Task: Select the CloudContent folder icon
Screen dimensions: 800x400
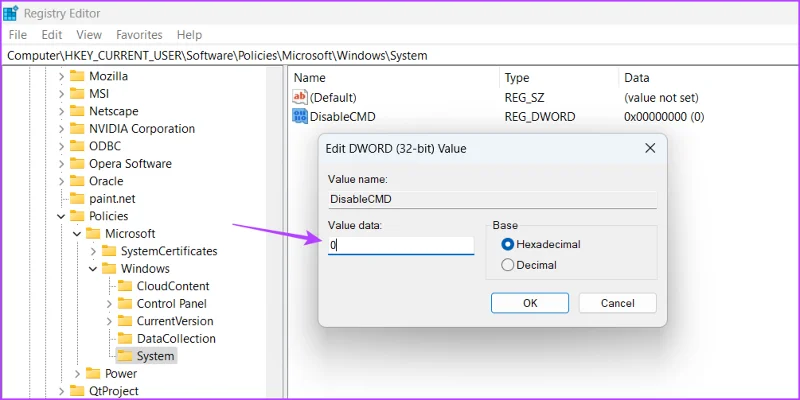Action: [124, 286]
